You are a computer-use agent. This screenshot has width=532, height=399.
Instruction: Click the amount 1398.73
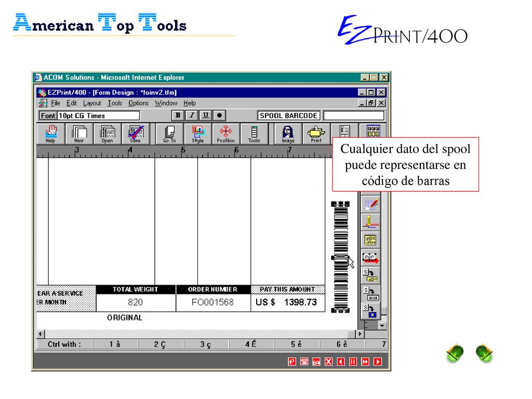[300, 302]
